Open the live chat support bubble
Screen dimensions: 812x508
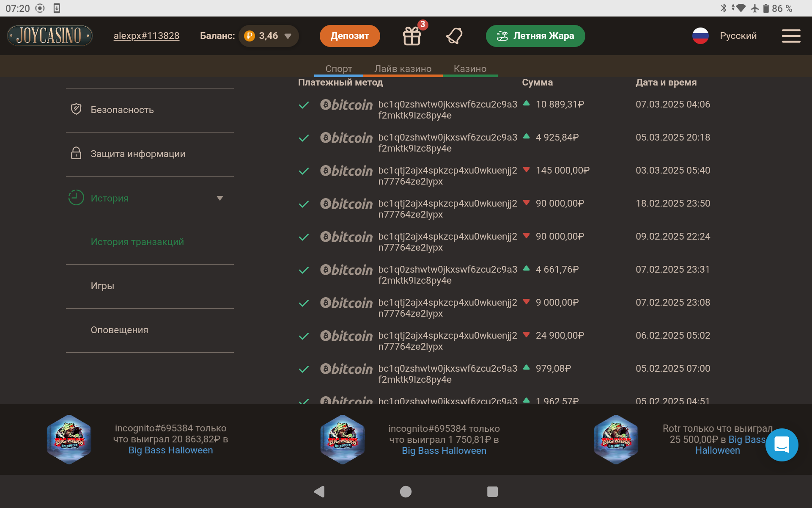(782, 444)
